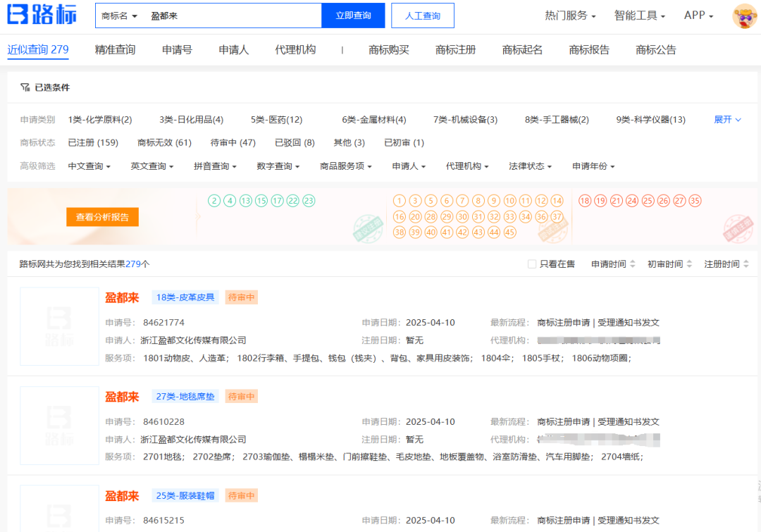Open the 英文查询 filter dropdown

152,166
